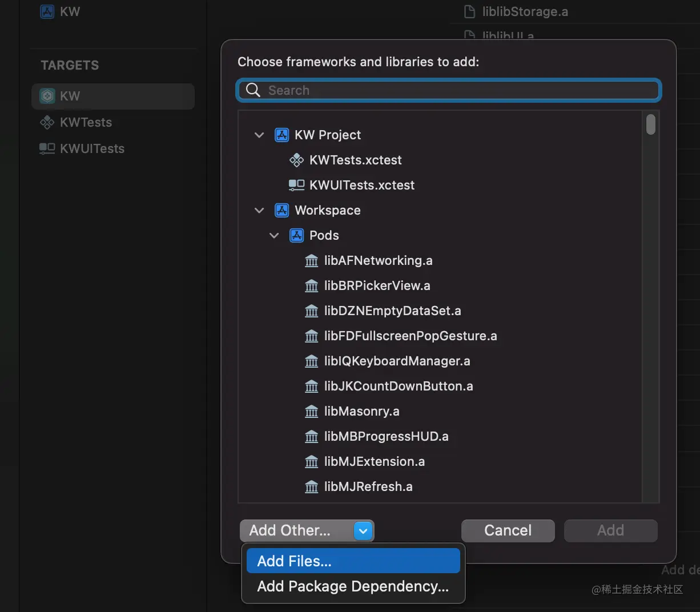
Task: Click the libBRPickerView.a library icon
Action: pyautogui.click(x=312, y=286)
